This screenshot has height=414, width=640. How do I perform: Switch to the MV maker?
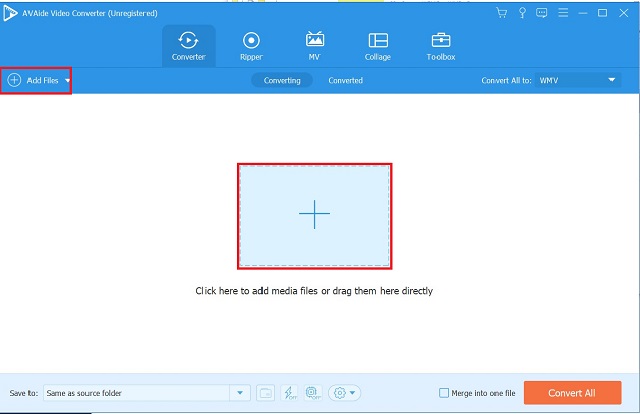tap(314, 45)
